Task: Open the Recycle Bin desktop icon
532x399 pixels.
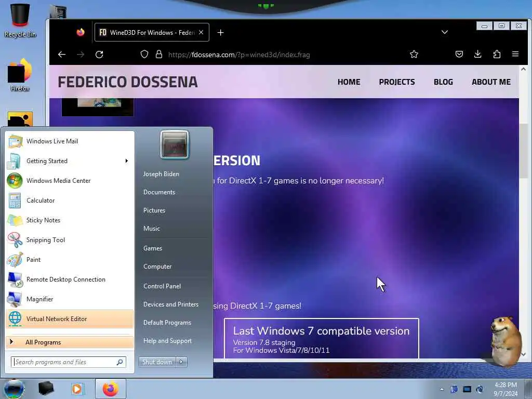Action: 20,20
